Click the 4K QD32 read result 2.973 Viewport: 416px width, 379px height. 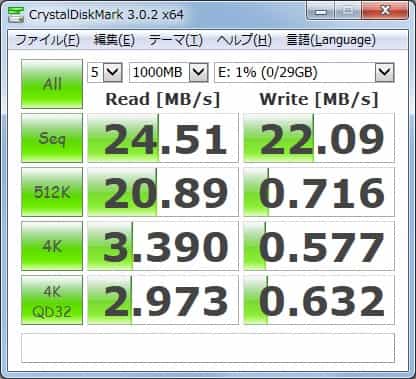pyautogui.click(x=163, y=300)
